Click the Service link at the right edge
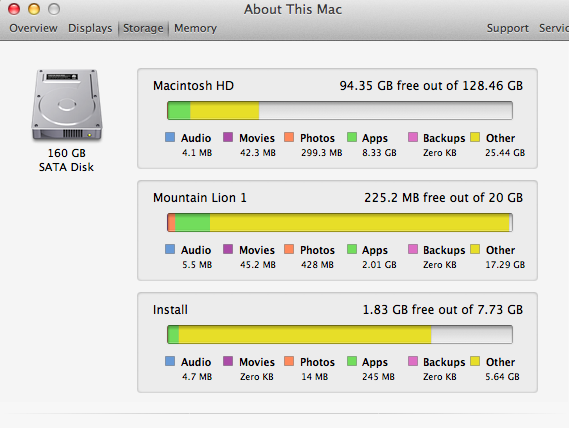The width and height of the screenshot is (569, 428). (554, 28)
